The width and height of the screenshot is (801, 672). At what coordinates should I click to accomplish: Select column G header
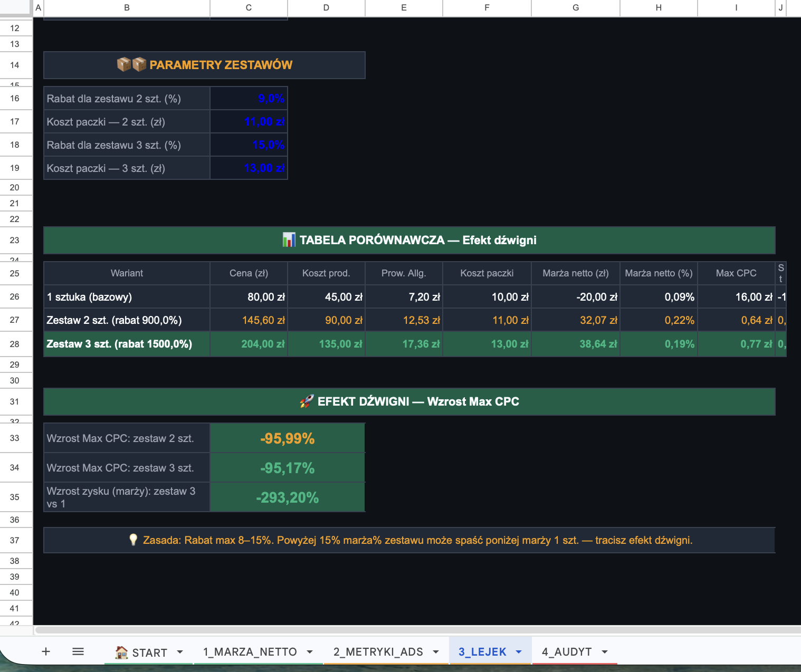click(x=575, y=8)
